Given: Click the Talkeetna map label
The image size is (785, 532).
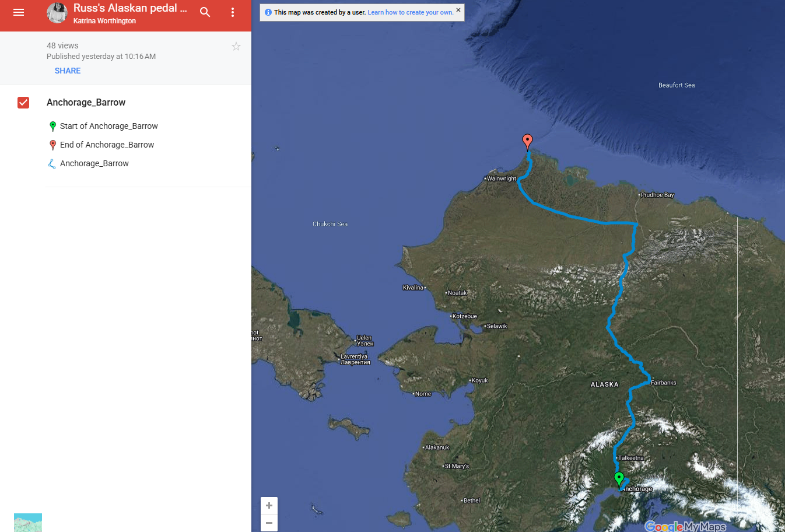Looking at the screenshot, I should click(x=630, y=458).
